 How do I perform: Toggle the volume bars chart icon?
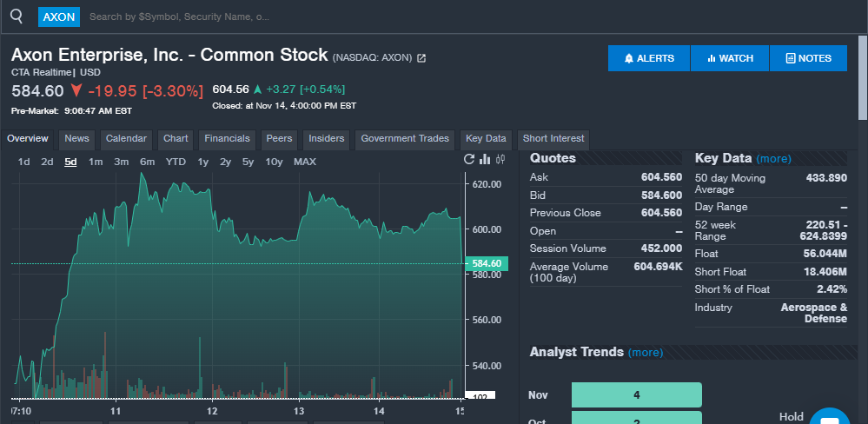click(x=486, y=159)
